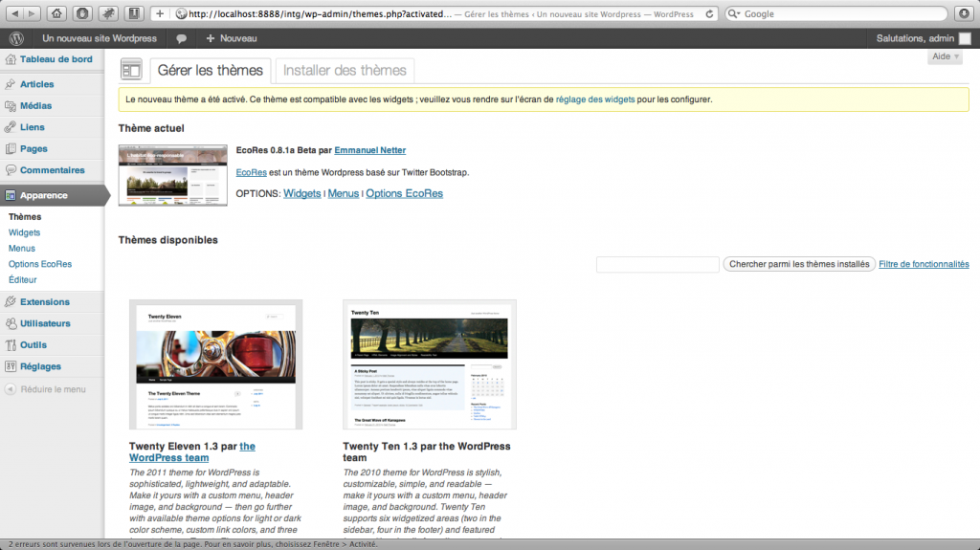Click the Outils tools icon

point(10,345)
